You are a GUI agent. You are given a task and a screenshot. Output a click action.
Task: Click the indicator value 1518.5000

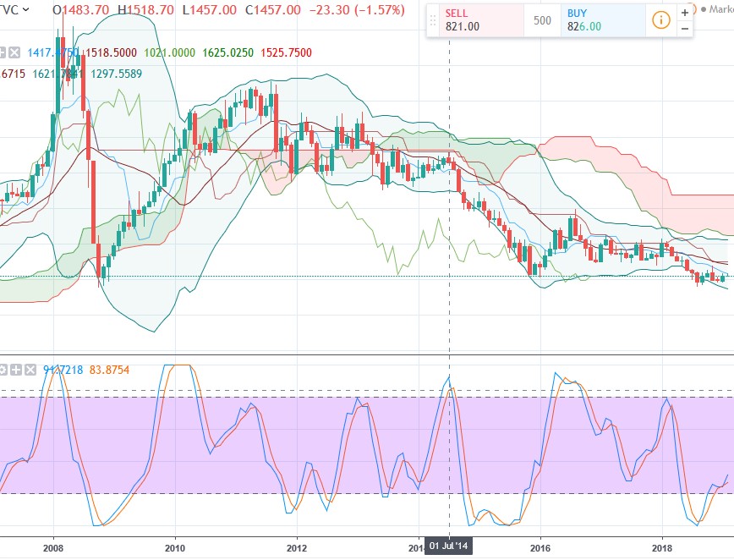(x=111, y=52)
